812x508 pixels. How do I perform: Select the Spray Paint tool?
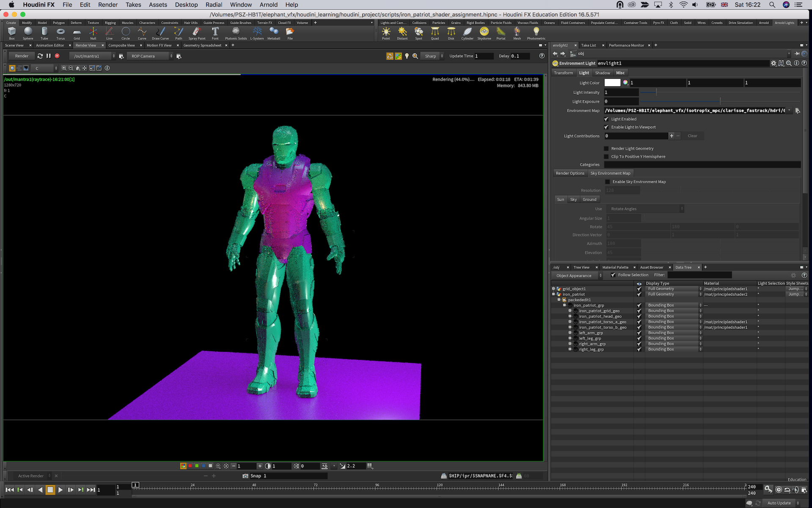pyautogui.click(x=197, y=33)
